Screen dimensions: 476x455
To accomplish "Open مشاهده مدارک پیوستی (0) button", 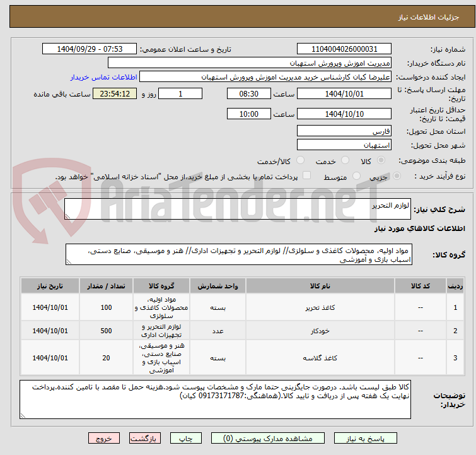I will click(x=268, y=439).
